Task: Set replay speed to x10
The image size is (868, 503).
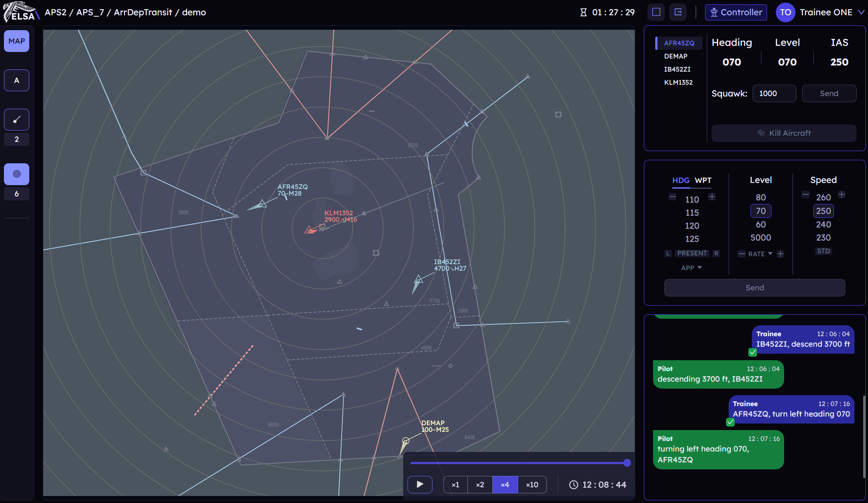Action: 532,485
